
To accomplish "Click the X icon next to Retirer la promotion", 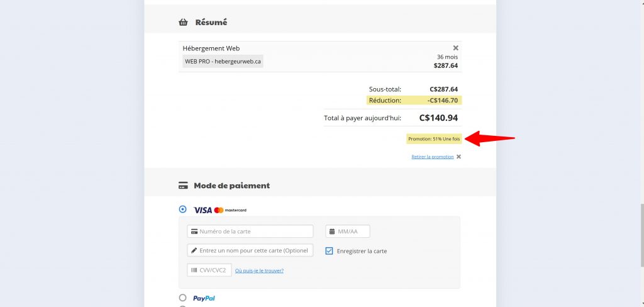I will click(x=458, y=157).
